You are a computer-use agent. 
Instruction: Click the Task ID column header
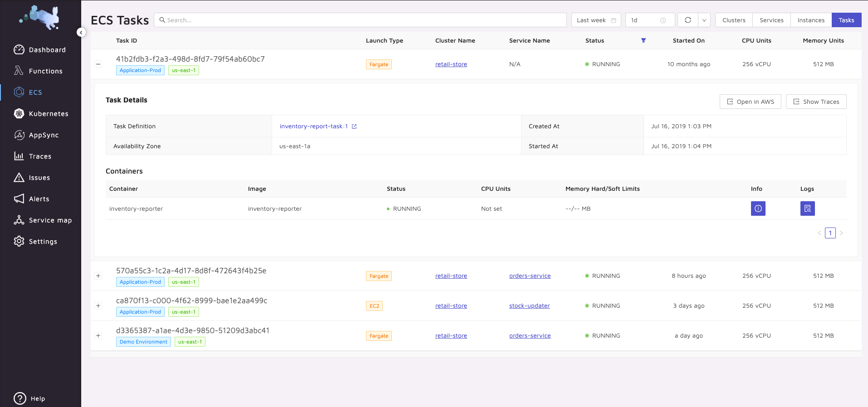127,40
